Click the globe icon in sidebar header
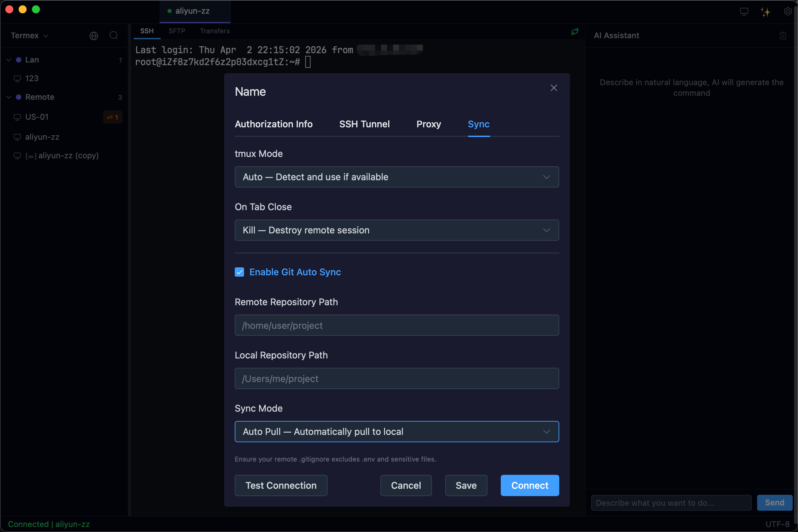 [x=94, y=36]
